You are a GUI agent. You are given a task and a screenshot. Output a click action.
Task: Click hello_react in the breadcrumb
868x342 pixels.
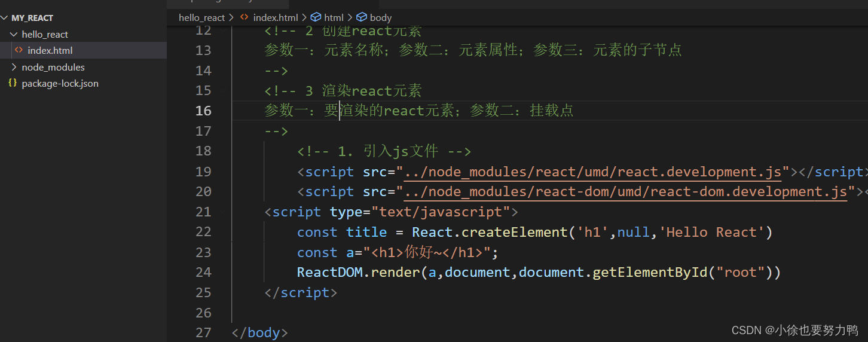(202, 18)
